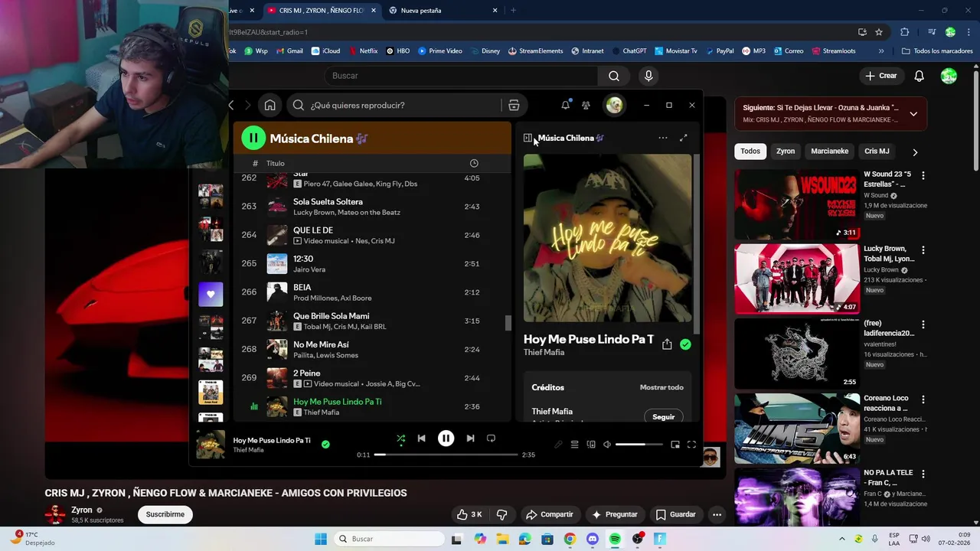Show more filter chips with right arrow
The height and width of the screenshot is (551, 980).
pyautogui.click(x=915, y=152)
